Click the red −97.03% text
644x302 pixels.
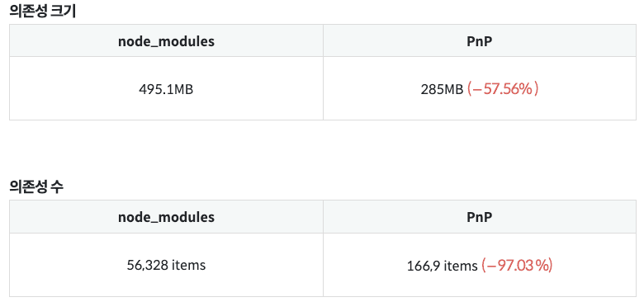click(517, 266)
